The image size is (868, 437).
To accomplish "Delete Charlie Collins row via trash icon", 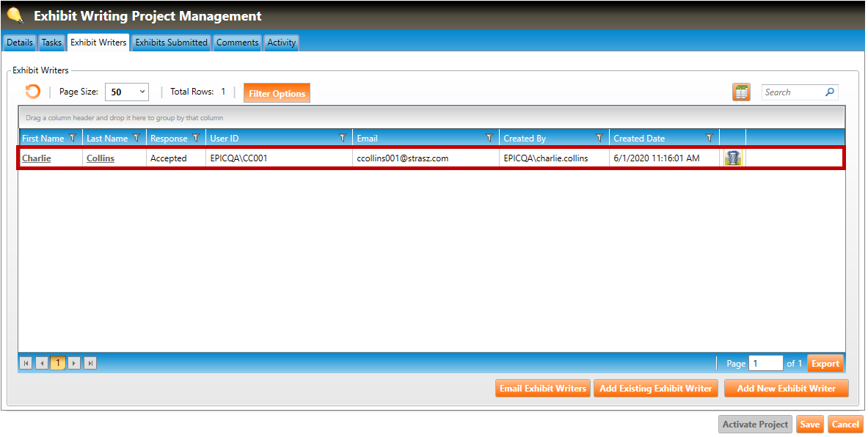I will (732, 158).
